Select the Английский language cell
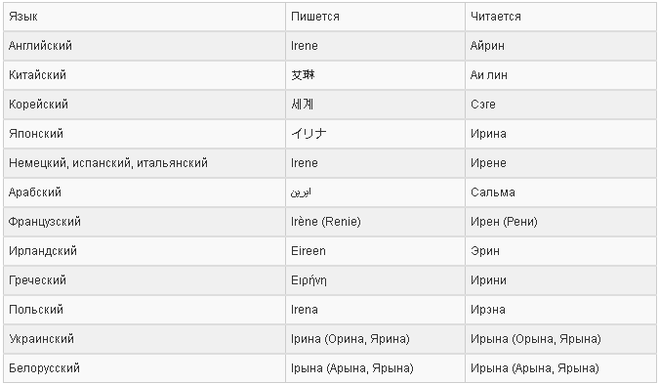This screenshot has width=659, height=384. [145, 46]
